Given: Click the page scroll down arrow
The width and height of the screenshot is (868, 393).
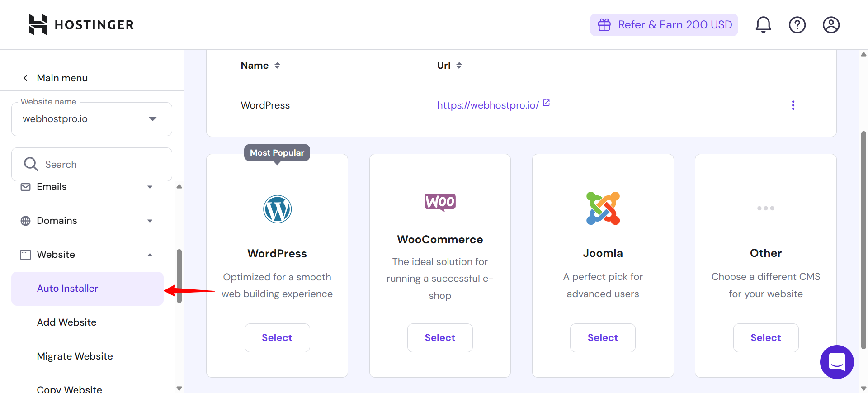Looking at the screenshot, I should coord(863,388).
